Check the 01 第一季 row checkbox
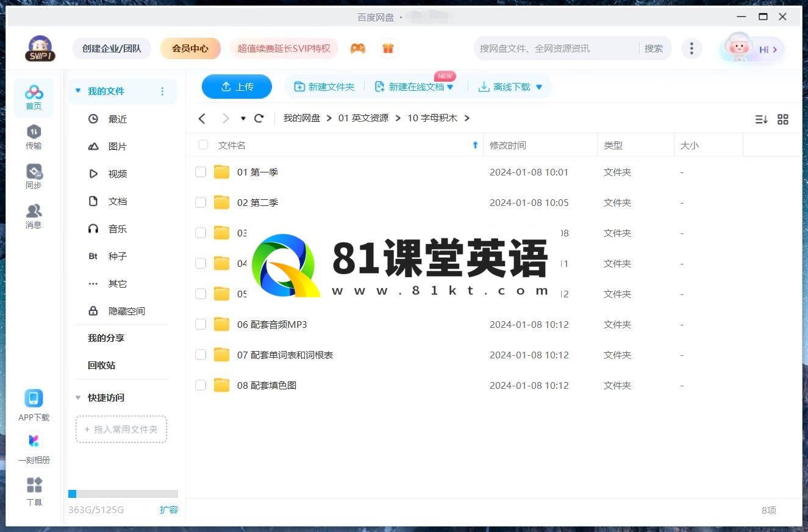Image resolution: width=808 pixels, height=532 pixels. [x=201, y=172]
